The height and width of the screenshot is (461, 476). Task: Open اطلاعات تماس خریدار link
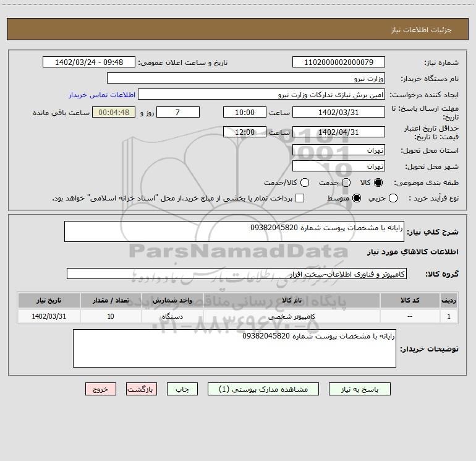click(102, 95)
